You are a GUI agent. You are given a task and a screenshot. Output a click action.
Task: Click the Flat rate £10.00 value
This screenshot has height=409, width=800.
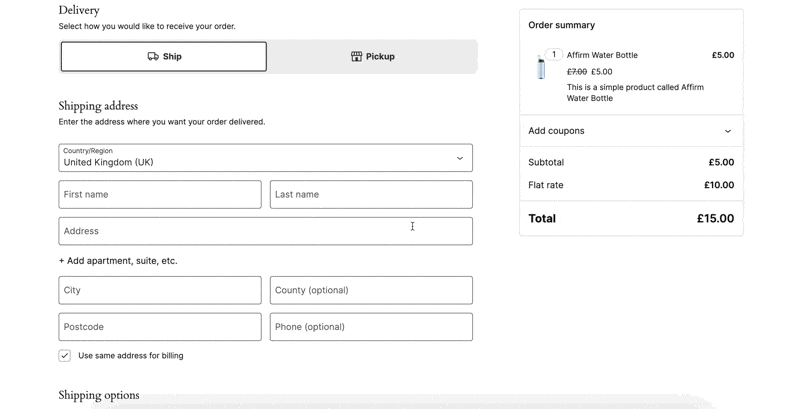tap(719, 185)
